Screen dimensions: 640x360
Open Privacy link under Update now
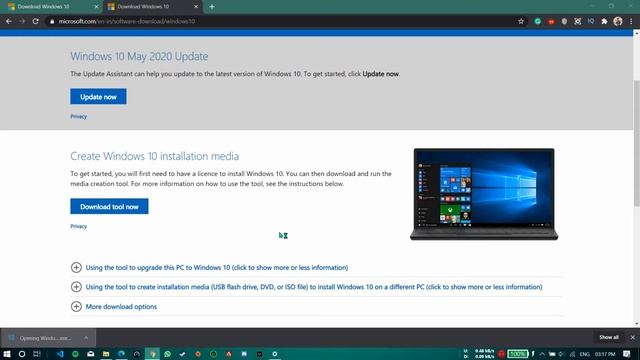(78, 116)
